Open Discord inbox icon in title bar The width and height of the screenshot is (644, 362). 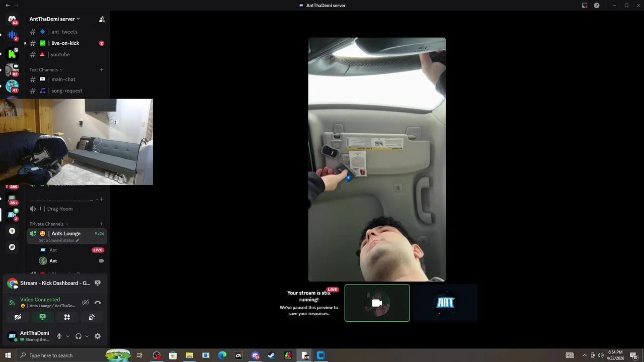point(585,6)
